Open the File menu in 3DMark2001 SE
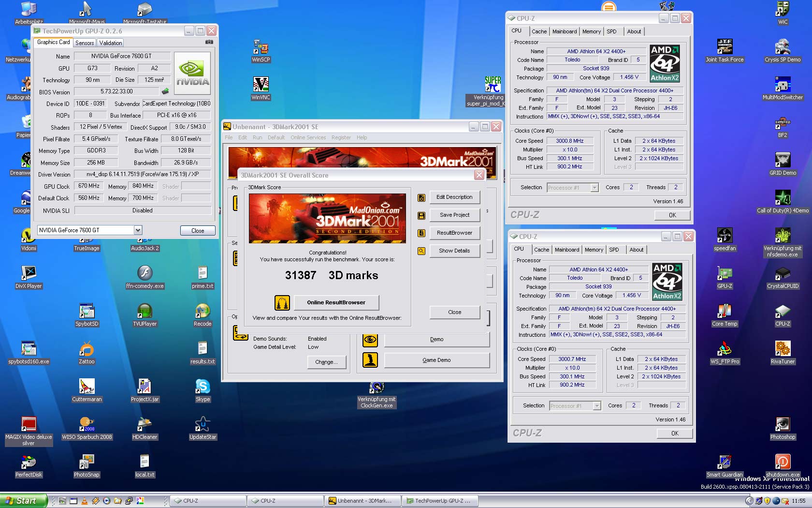812x508 pixels. point(229,137)
